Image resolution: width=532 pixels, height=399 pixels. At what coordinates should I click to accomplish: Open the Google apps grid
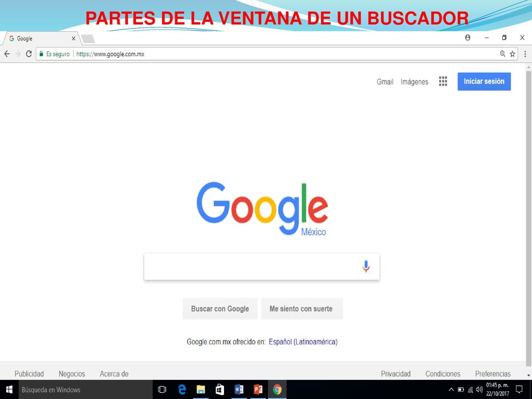(x=443, y=81)
